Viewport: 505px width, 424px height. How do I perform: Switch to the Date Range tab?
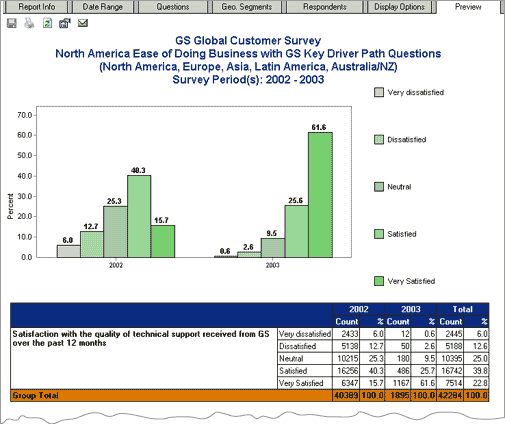click(103, 7)
